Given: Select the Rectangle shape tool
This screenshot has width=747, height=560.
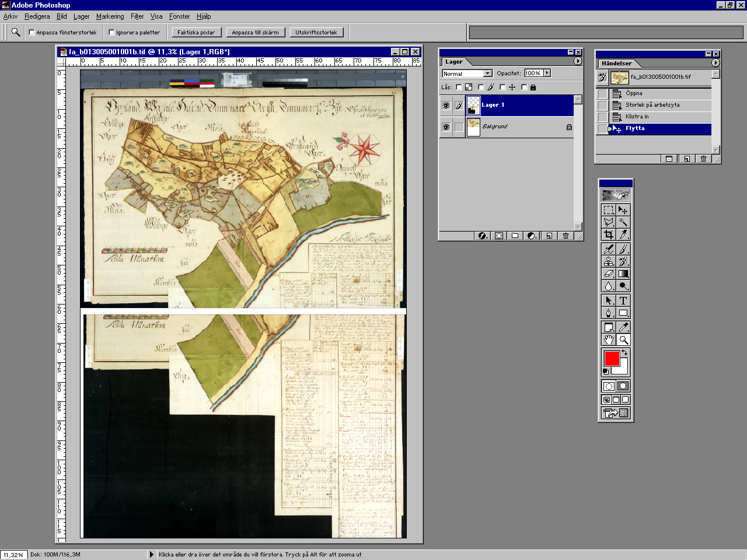Looking at the screenshot, I should coord(623,313).
